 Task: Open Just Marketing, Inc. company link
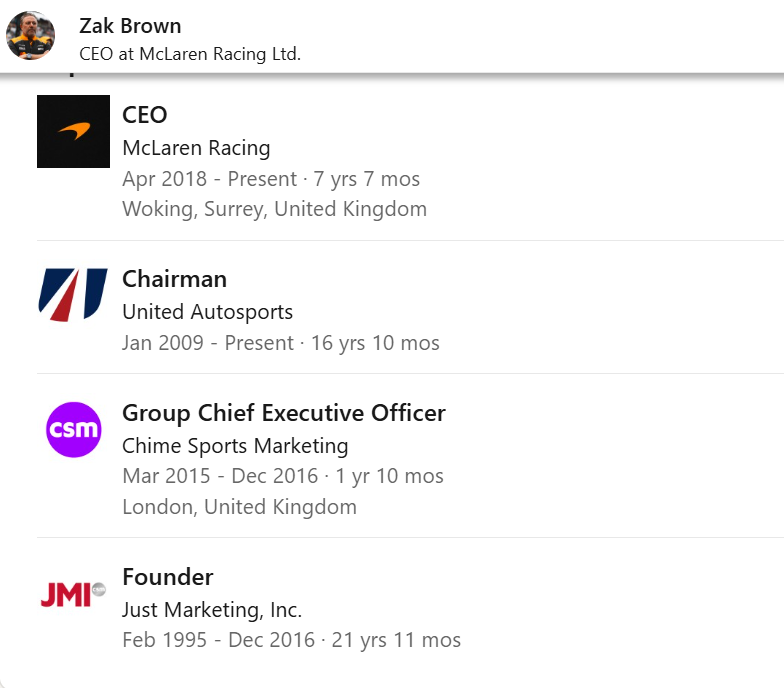pos(212,610)
